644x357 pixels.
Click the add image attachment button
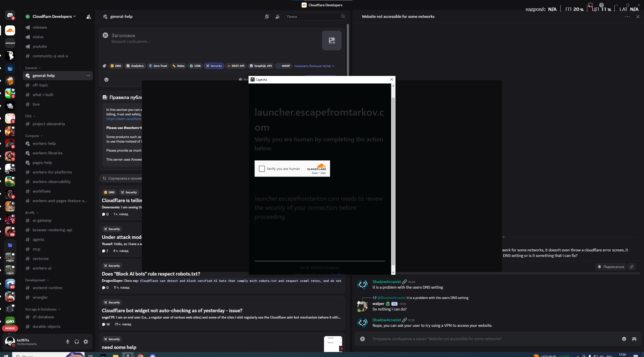coord(332,40)
